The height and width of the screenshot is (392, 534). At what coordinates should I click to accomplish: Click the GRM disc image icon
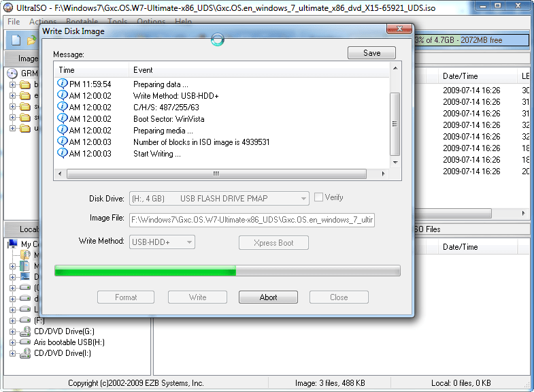coord(12,73)
